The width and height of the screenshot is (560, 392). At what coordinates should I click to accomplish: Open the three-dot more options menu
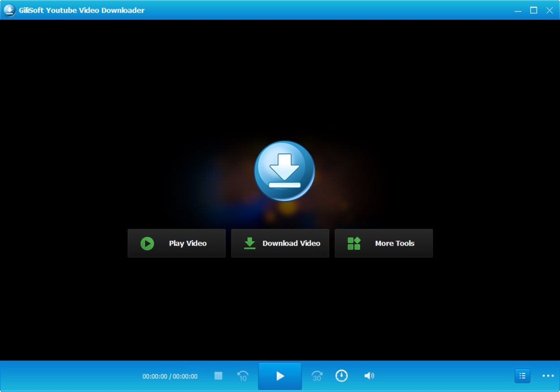548,376
